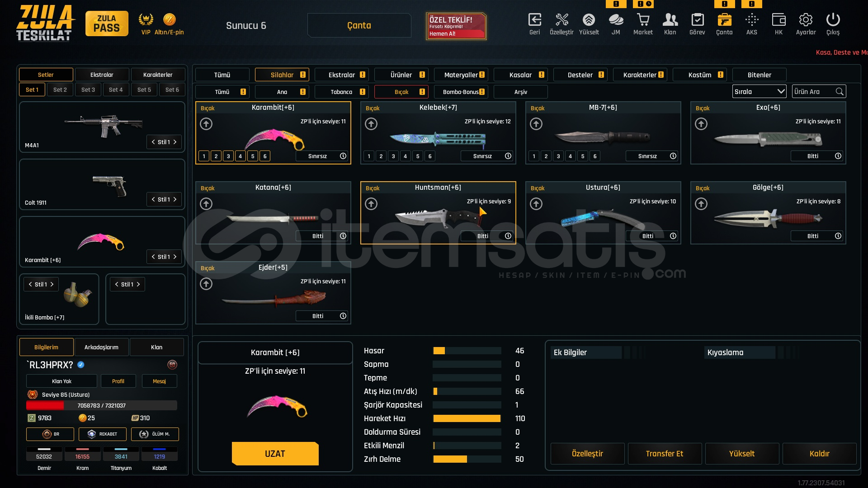Open the AKS icon
Screen dimensions: 868x488
751,20
